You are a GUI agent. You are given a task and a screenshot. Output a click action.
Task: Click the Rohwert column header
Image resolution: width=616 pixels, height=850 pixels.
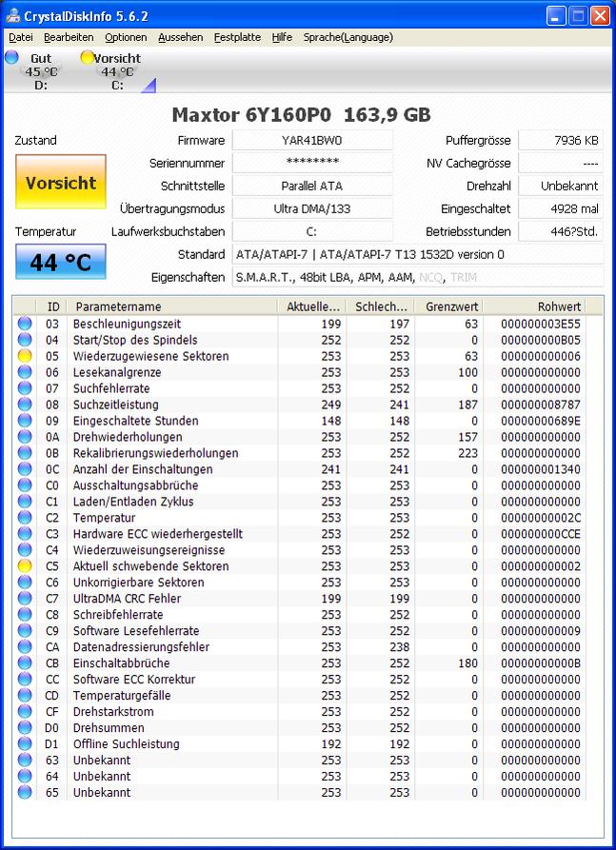(534, 306)
